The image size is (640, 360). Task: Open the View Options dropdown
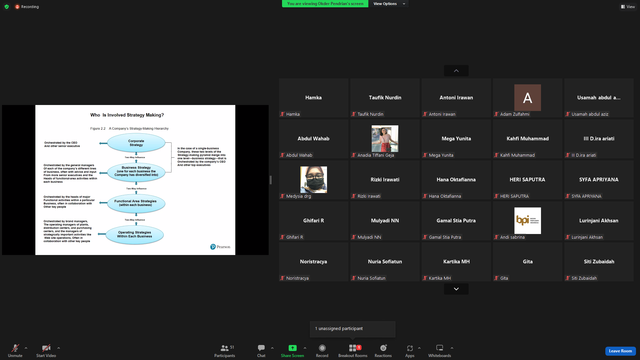(x=389, y=4)
